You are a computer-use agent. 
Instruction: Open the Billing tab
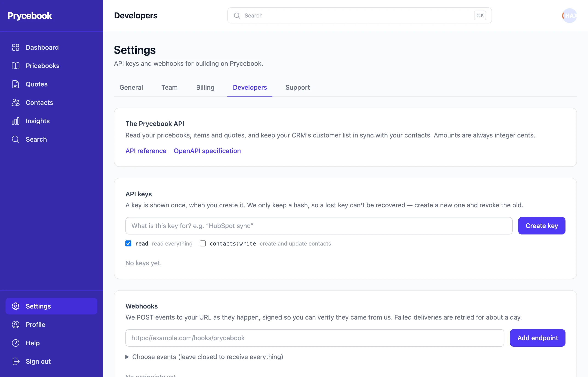205,87
